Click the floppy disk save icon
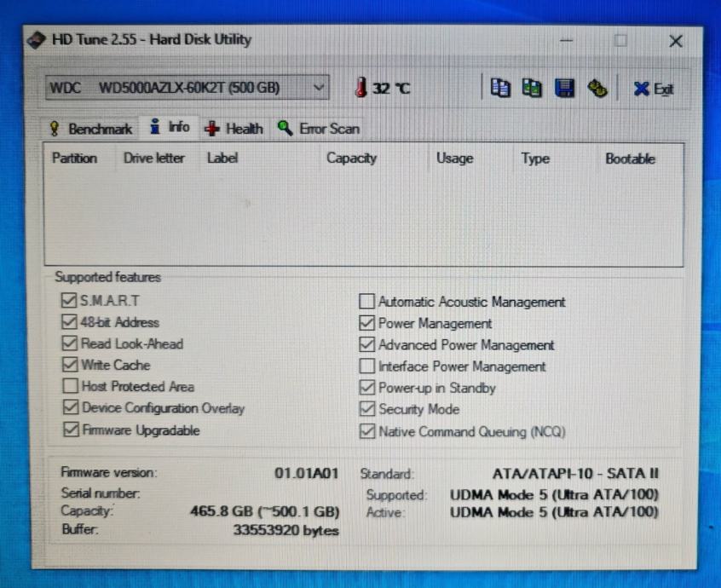Screen dimensions: 721x588 pyautogui.click(x=564, y=88)
